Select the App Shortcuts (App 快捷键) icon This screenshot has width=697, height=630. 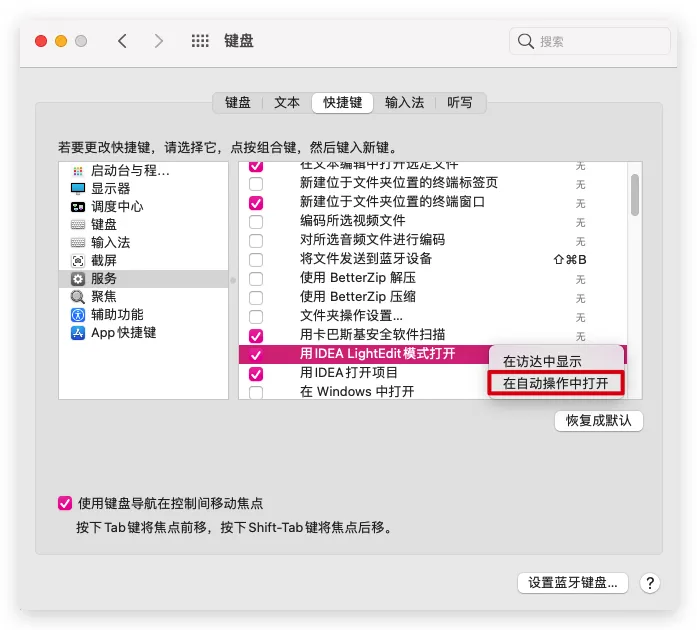click(78, 333)
